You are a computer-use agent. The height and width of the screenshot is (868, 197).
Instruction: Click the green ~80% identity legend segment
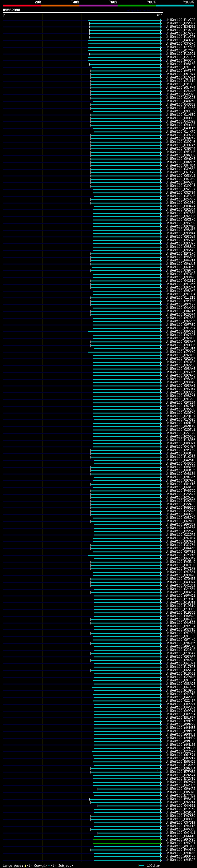point(137,6)
